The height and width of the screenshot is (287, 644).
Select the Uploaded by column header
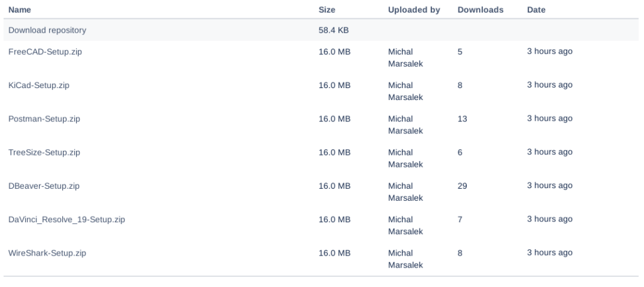tap(414, 10)
